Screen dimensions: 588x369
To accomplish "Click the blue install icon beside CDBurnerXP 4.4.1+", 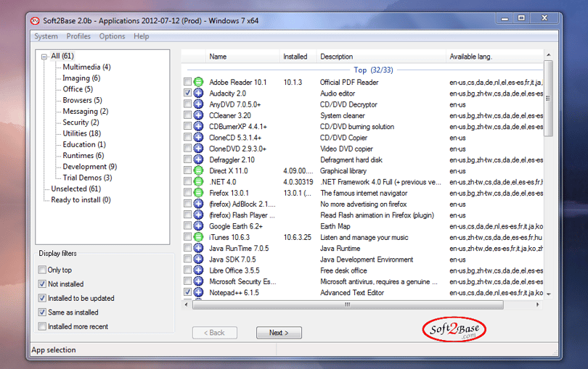I will [198, 126].
